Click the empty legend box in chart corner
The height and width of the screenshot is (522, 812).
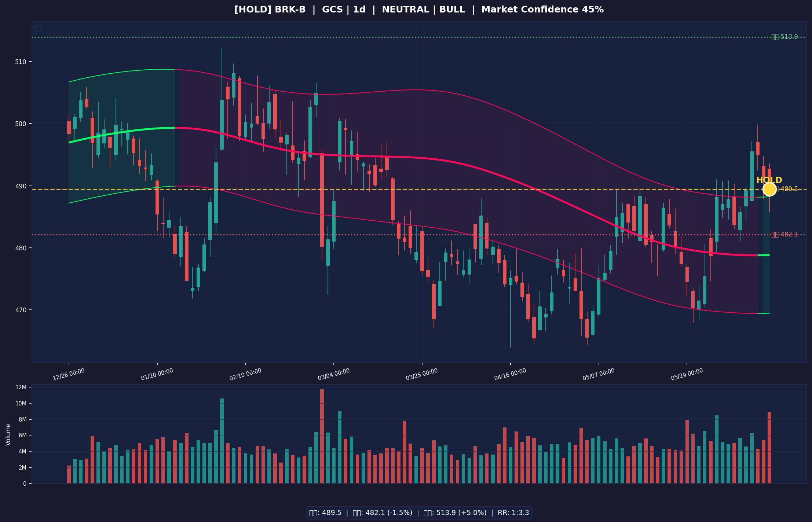click(39, 28)
